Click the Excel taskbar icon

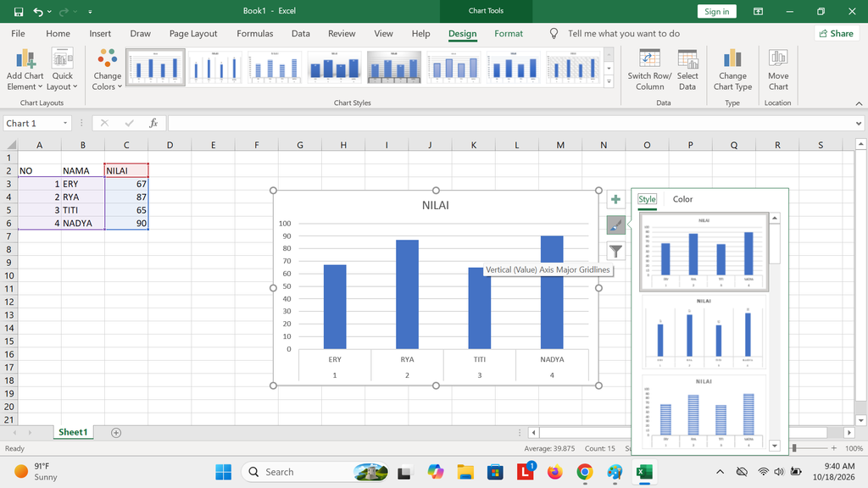tap(644, 472)
